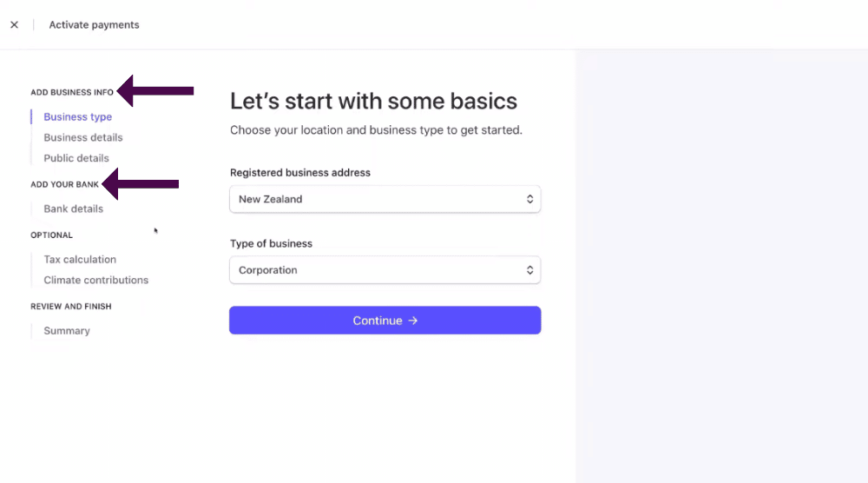Select Business type in sidebar

77,117
